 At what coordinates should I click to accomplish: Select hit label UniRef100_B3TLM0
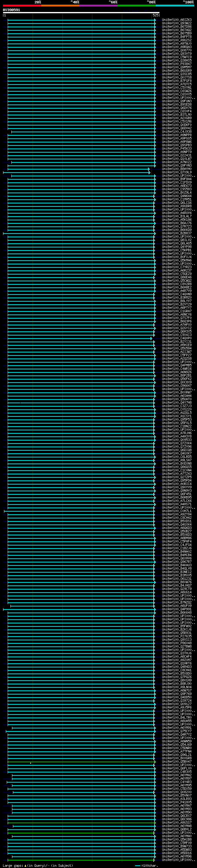click(177, 115)
